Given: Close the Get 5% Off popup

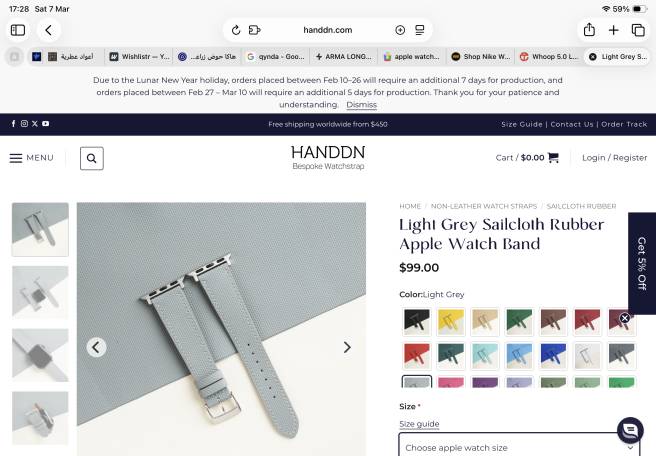Looking at the screenshot, I should 625,318.
